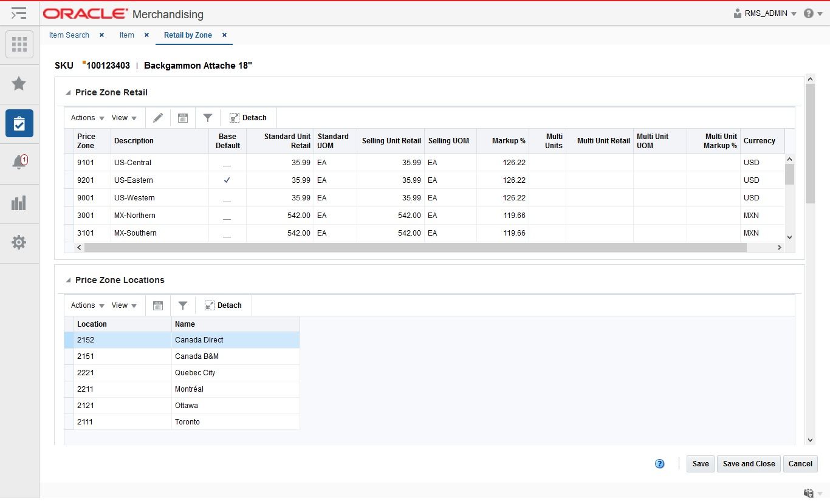Click the blue help question mark icon
The image size is (830, 504).
[x=660, y=464]
